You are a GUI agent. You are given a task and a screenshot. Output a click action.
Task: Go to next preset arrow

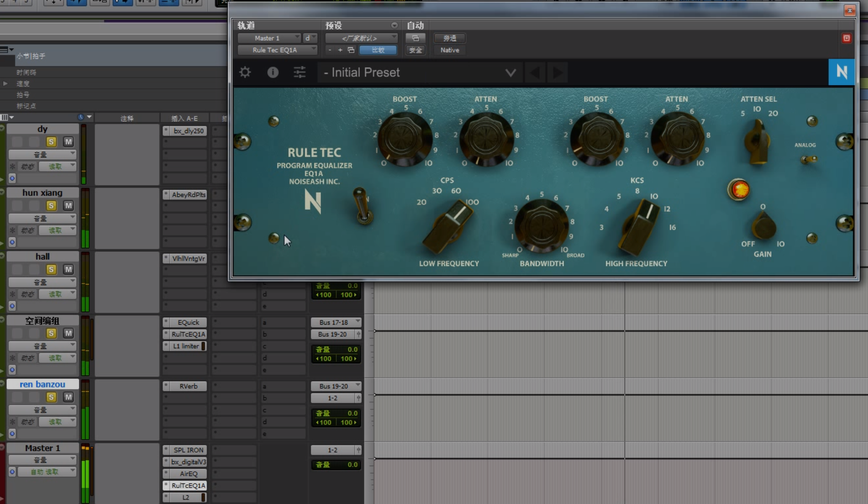[558, 72]
